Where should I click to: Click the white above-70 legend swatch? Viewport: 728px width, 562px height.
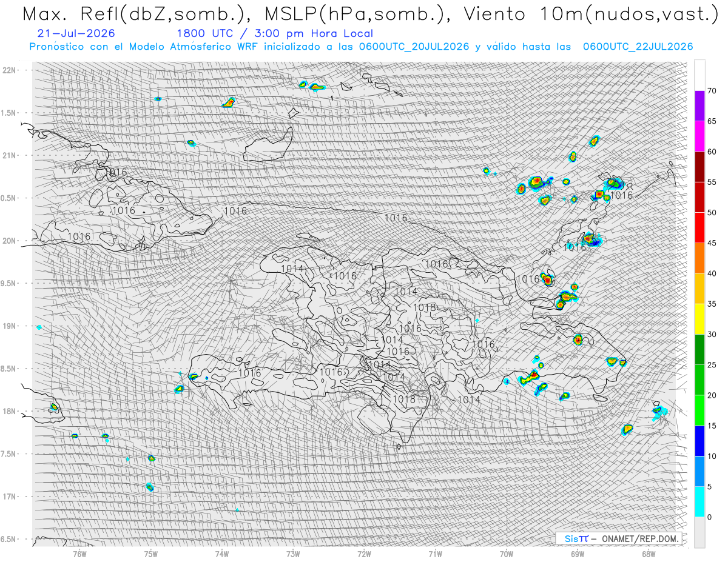(x=699, y=75)
